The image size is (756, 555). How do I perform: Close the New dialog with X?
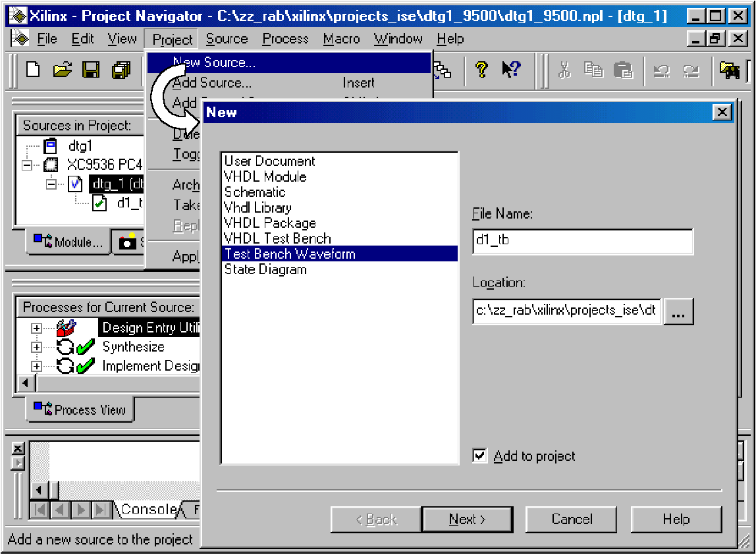point(722,113)
